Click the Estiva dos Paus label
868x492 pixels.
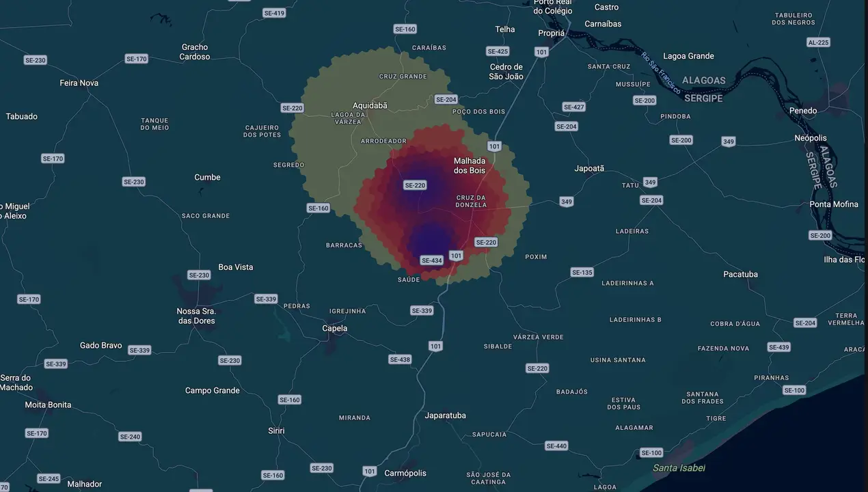pos(624,404)
